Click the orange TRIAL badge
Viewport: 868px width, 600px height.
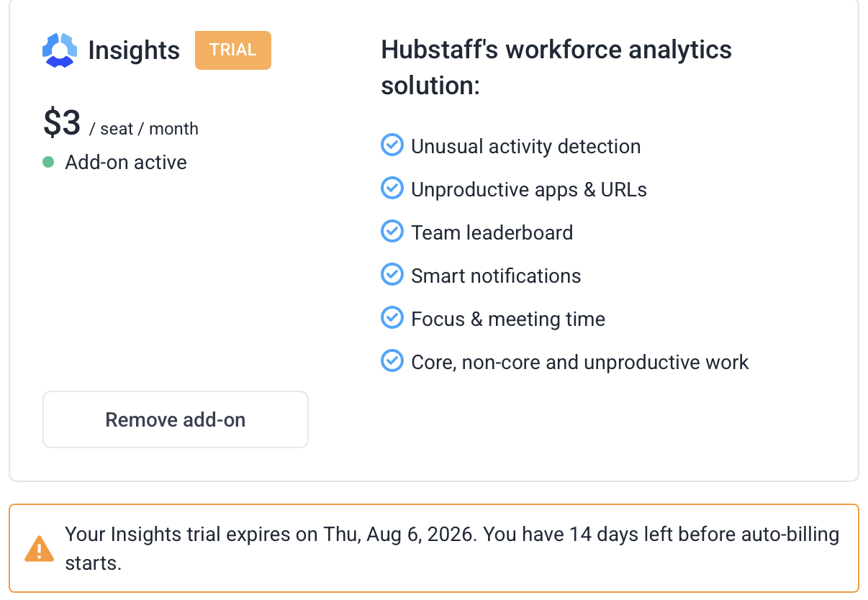[233, 50]
